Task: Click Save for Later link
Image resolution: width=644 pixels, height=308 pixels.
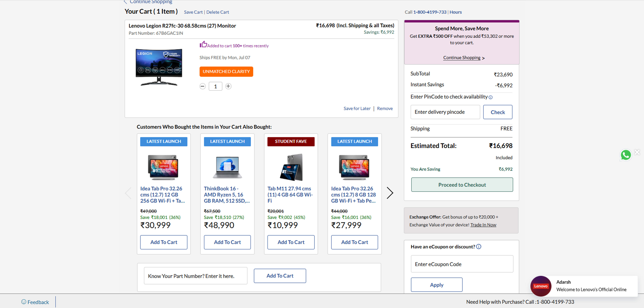Action: click(x=357, y=108)
